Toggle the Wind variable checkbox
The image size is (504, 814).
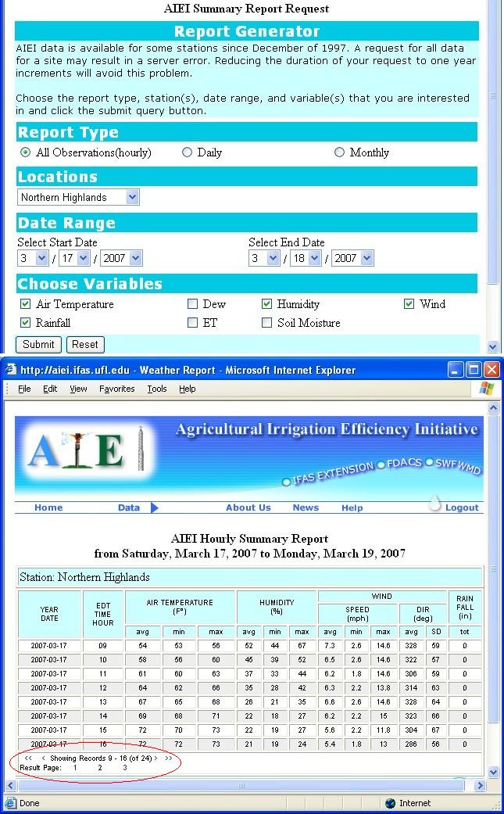(x=409, y=303)
